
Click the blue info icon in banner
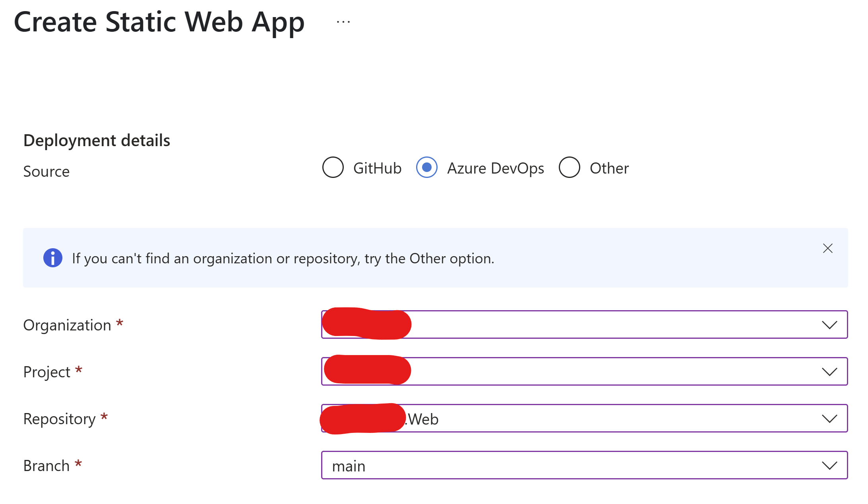[53, 258]
